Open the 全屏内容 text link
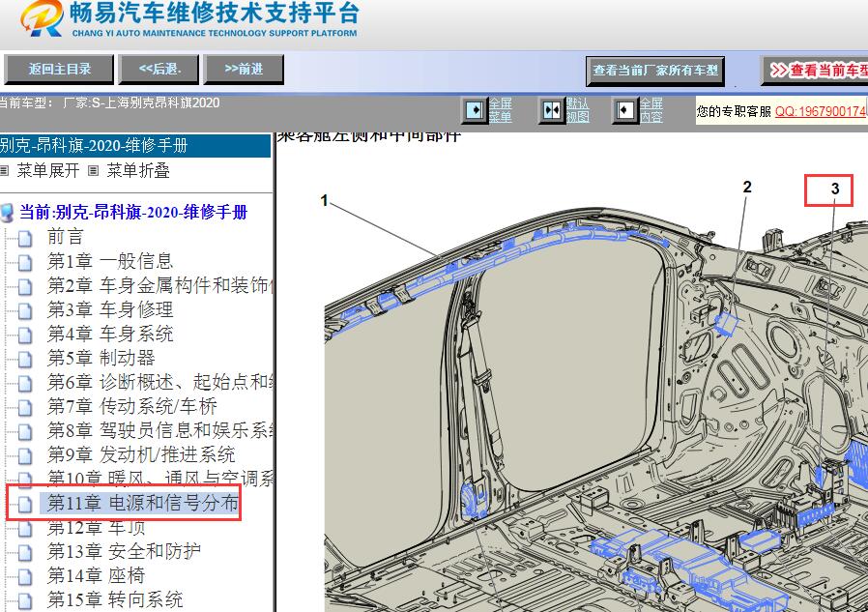The height and width of the screenshot is (612, 868). coord(651,110)
